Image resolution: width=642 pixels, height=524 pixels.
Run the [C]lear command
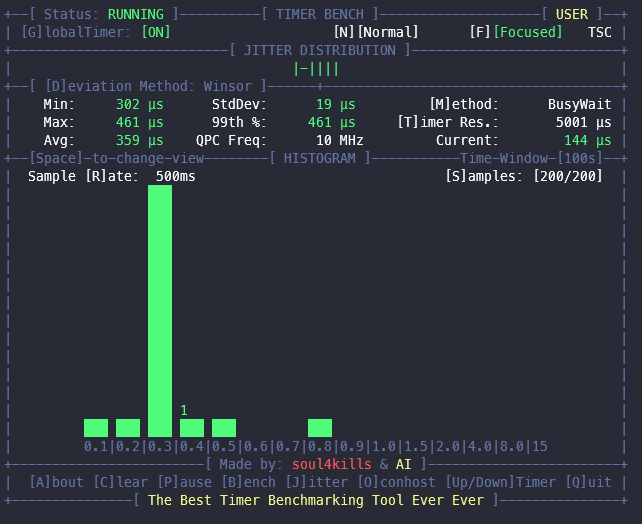(x=120, y=482)
